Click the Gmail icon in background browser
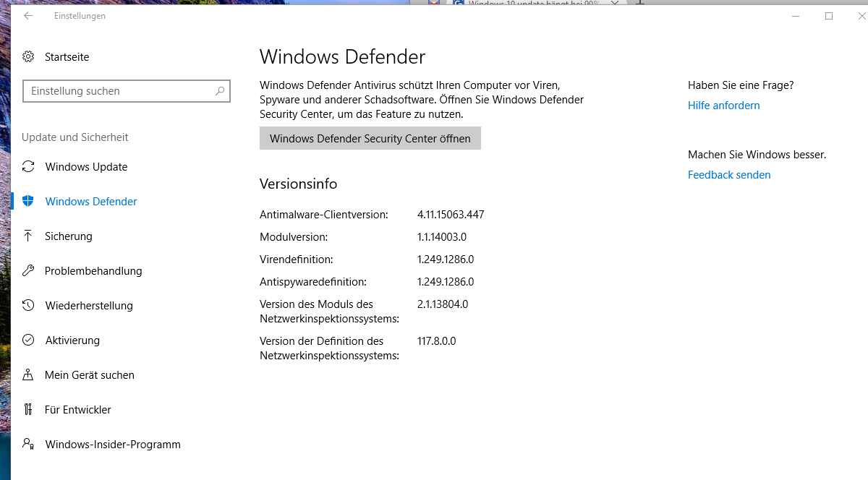Image resolution: width=868 pixels, height=480 pixels. pos(434,3)
